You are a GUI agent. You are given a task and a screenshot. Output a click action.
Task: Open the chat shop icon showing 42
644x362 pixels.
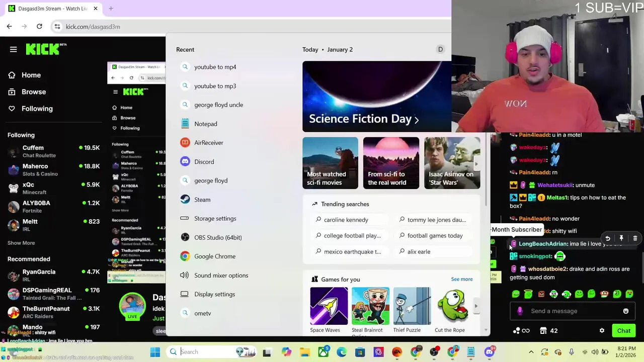coord(548,330)
